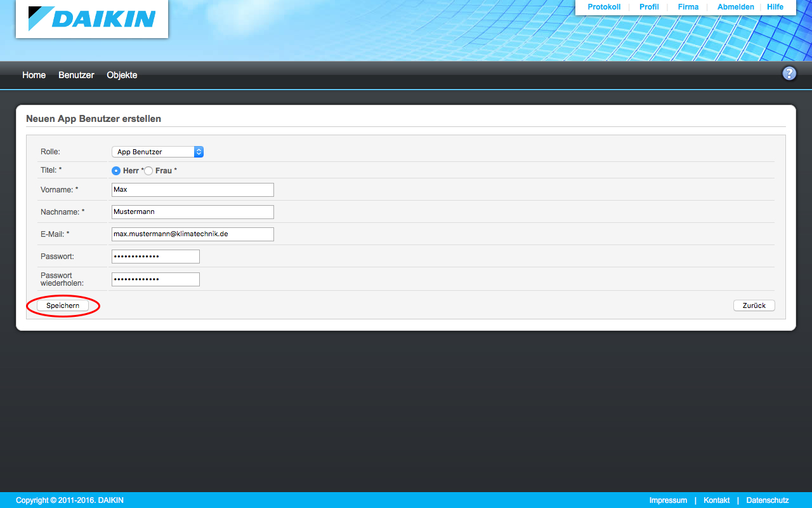
Task: Go to the Benutzer menu
Action: 76,75
